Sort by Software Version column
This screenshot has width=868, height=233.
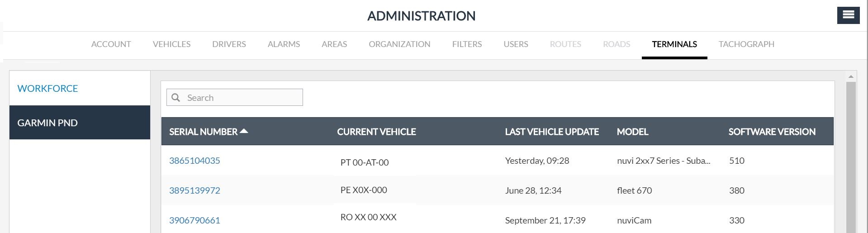pyautogui.click(x=772, y=132)
